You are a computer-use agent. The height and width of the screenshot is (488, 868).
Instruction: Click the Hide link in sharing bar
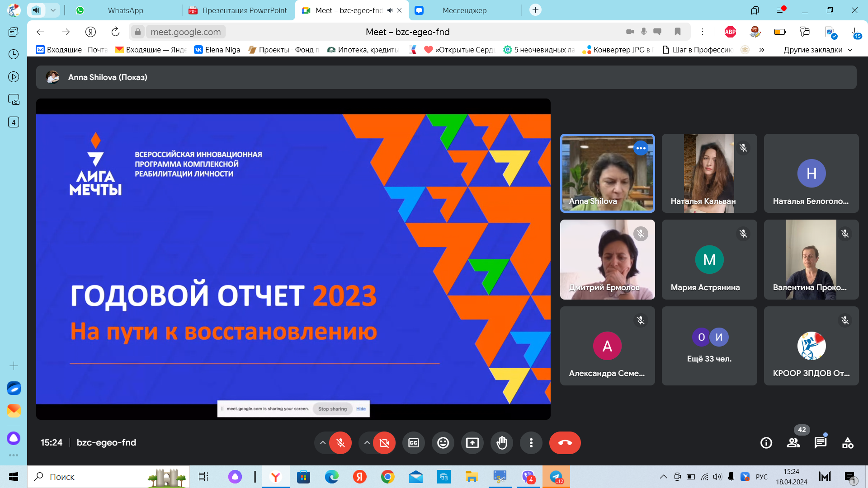(x=361, y=409)
